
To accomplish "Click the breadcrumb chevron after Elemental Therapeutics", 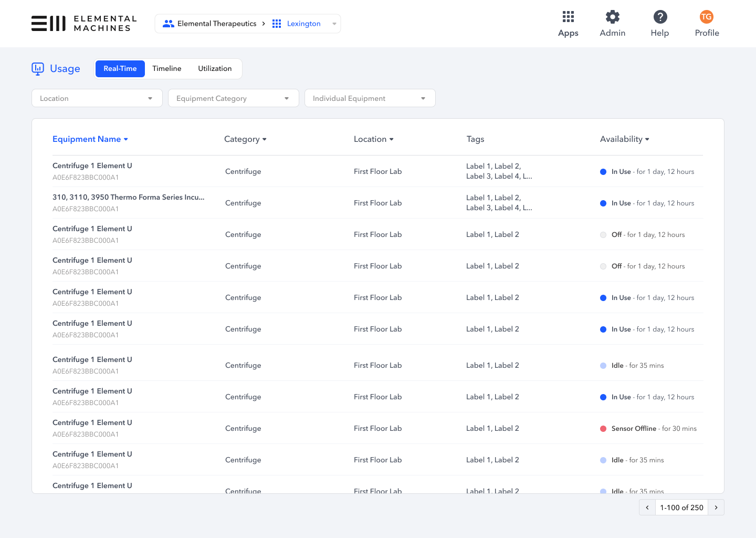I will [x=264, y=24].
